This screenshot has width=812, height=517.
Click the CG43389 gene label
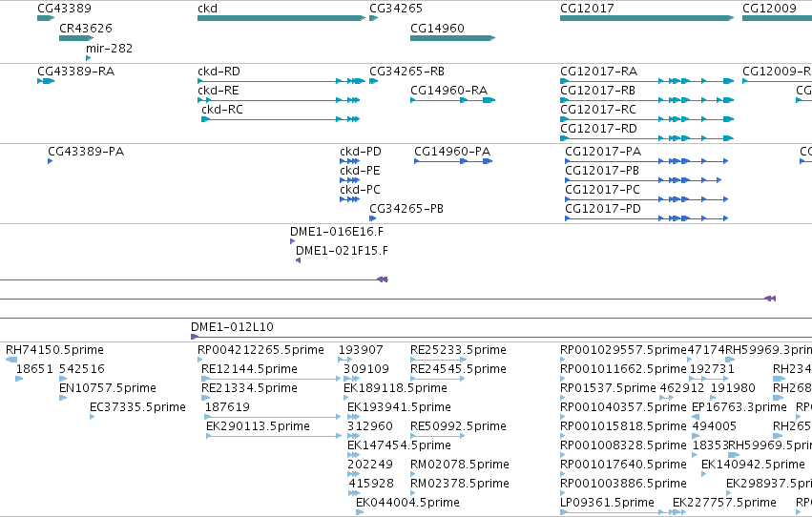[64, 9]
